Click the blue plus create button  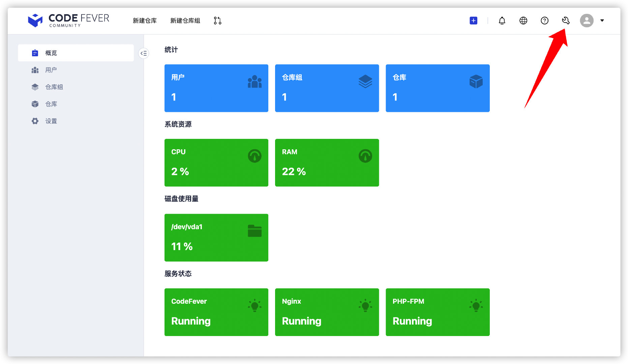point(473,21)
